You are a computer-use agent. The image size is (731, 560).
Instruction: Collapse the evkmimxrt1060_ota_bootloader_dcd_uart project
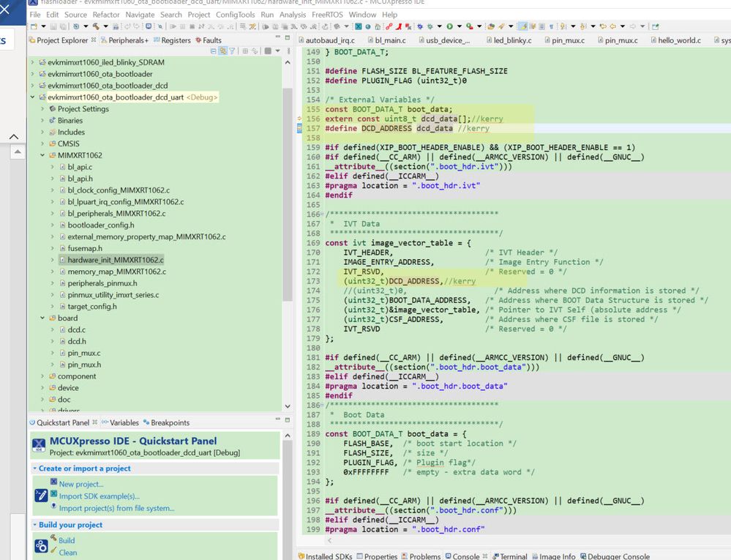(32, 97)
